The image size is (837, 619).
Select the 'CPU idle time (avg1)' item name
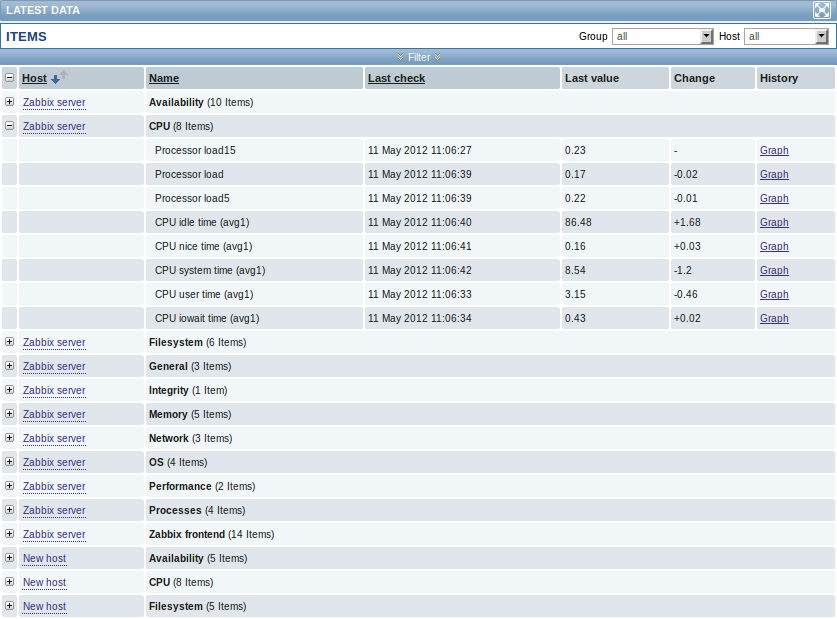(x=202, y=223)
